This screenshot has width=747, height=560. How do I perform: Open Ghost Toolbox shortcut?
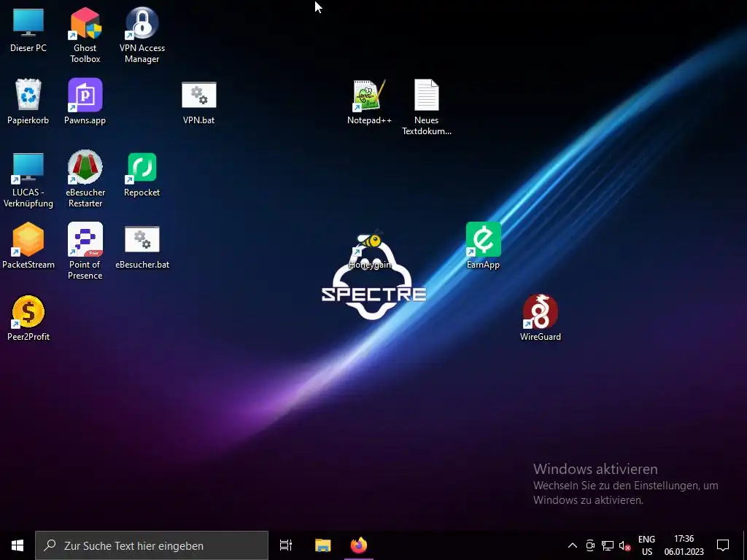[85, 35]
